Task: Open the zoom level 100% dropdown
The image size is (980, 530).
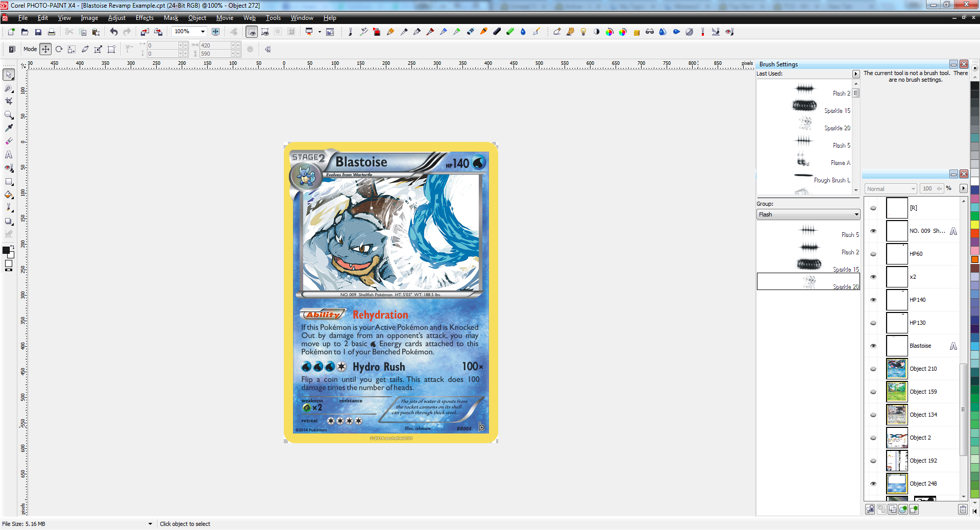Action: click(203, 32)
